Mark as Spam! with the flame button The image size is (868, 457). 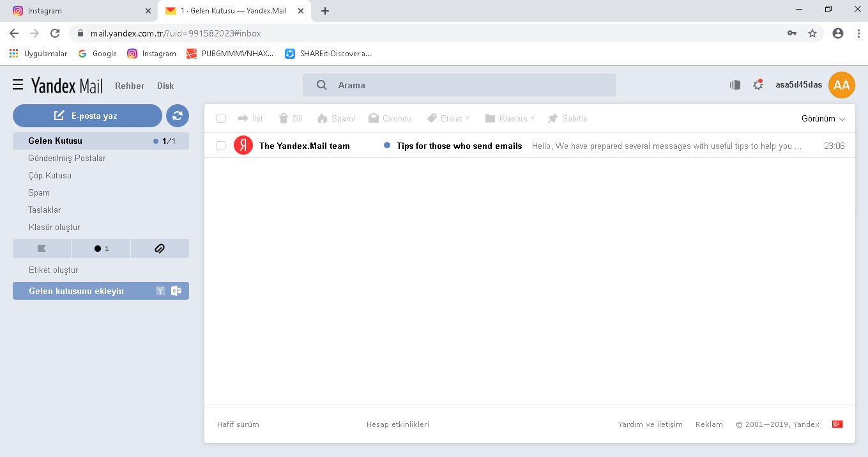(336, 118)
